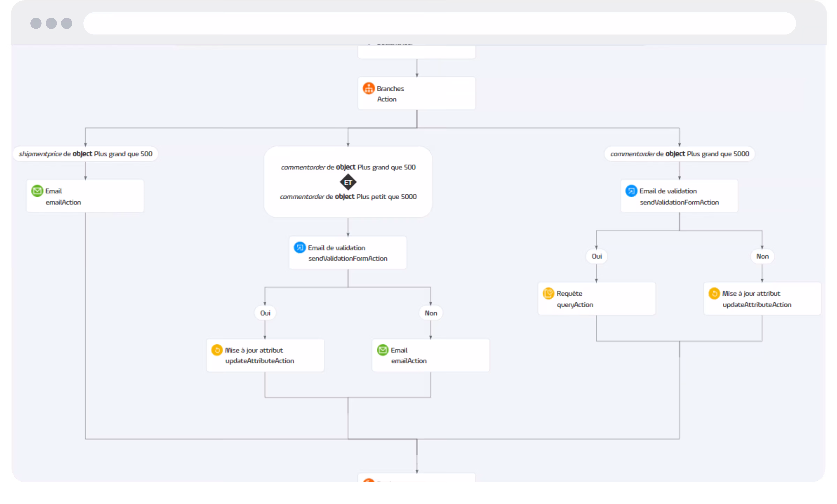Select the partially visible node at bottom
Screen dimensions: 837x504
pos(417,478)
